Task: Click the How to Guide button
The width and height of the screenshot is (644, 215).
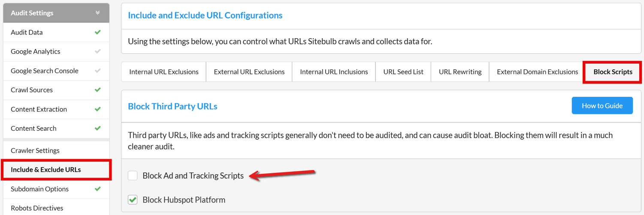Action: coord(602,106)
